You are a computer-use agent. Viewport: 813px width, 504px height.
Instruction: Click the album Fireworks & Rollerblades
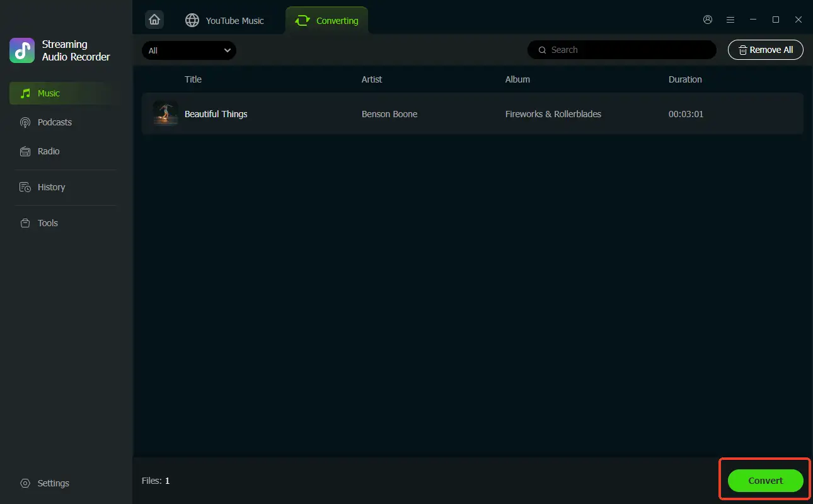click(x=553, y=114)
